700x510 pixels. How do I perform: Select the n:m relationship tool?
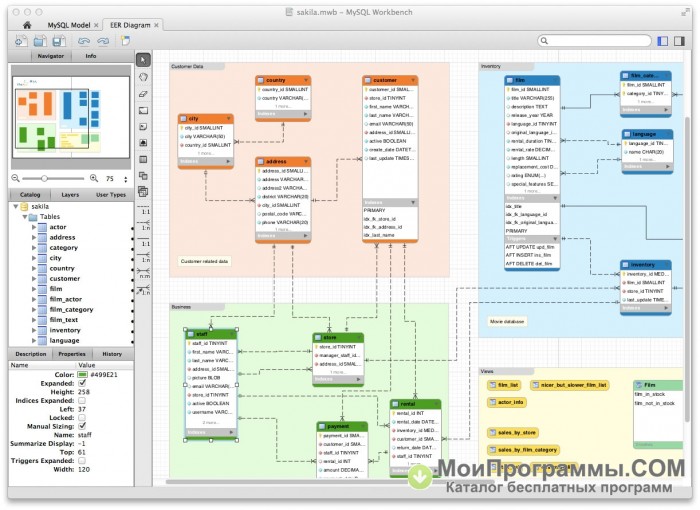coord(143,273)
